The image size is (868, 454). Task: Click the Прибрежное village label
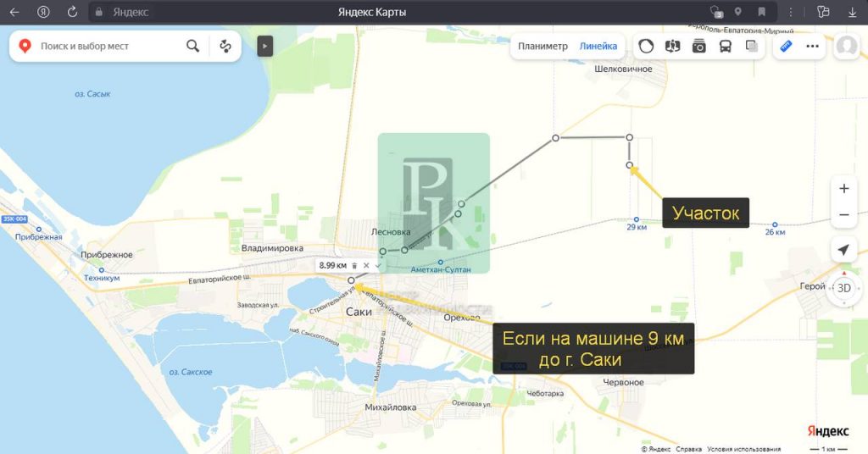click(107, 255)
